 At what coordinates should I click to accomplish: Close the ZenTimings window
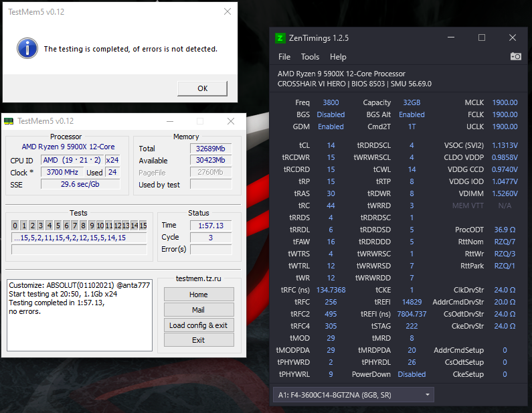(x=513, y=37)
